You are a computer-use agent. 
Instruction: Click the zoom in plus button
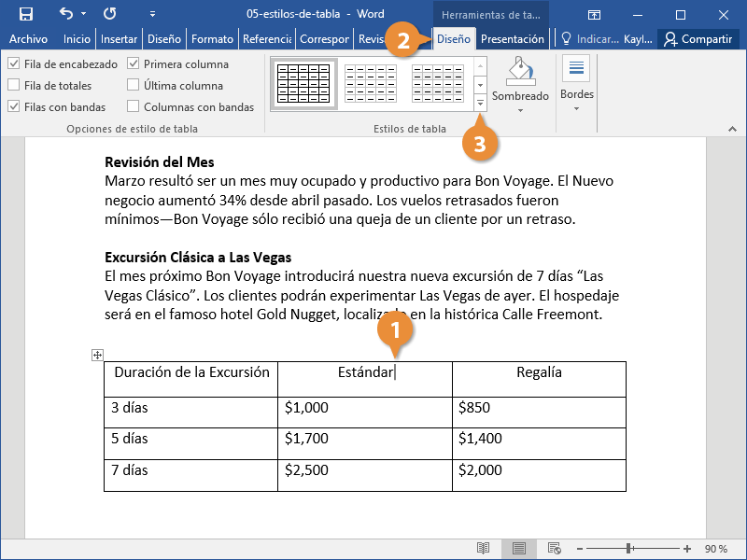click(686, 549)
